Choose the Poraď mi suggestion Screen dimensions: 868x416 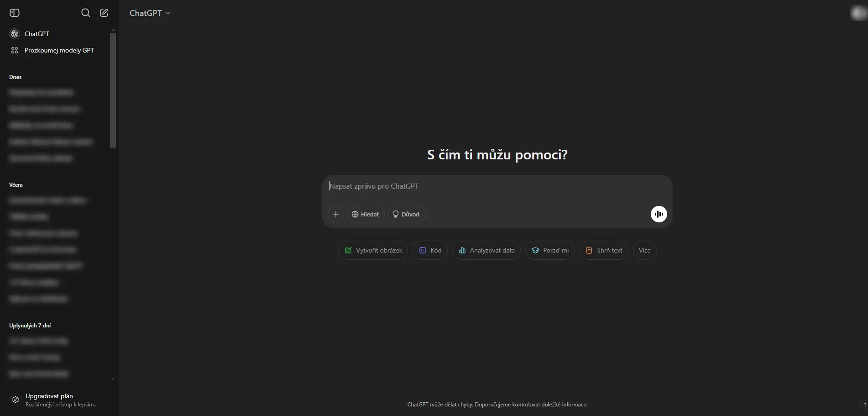click(x=550, y=250)
